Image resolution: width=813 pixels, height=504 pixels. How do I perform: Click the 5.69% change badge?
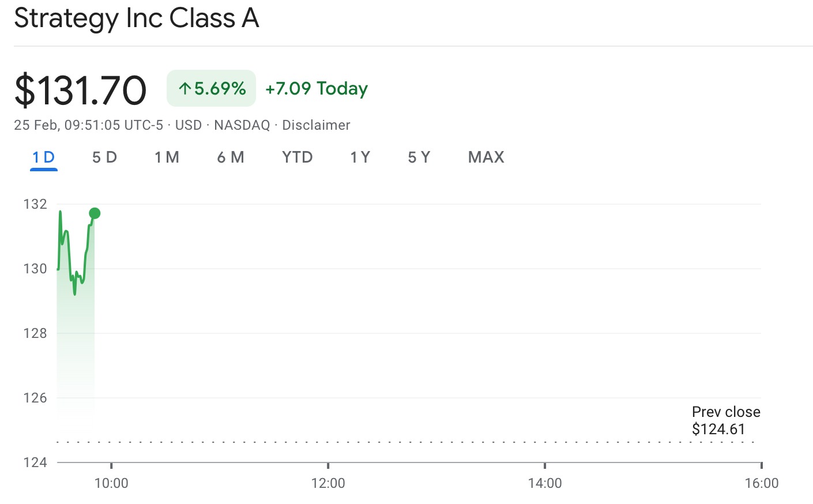(x=212, y=88)
